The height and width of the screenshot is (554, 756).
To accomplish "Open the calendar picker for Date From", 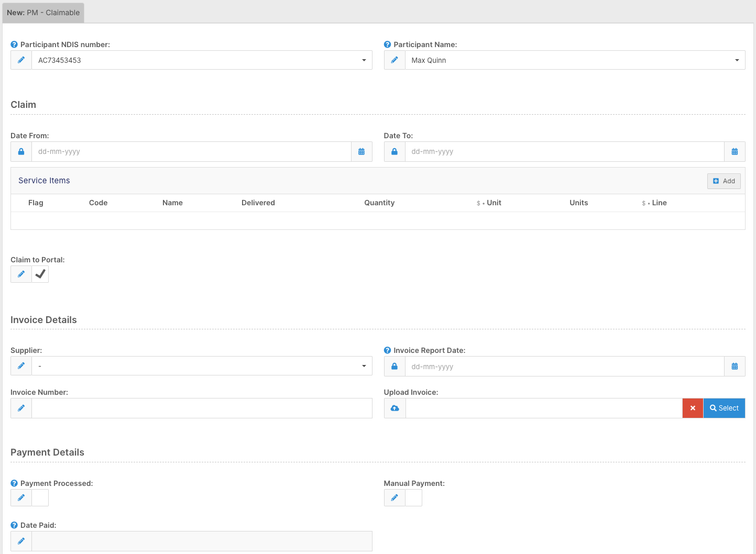I will point(361,151).
